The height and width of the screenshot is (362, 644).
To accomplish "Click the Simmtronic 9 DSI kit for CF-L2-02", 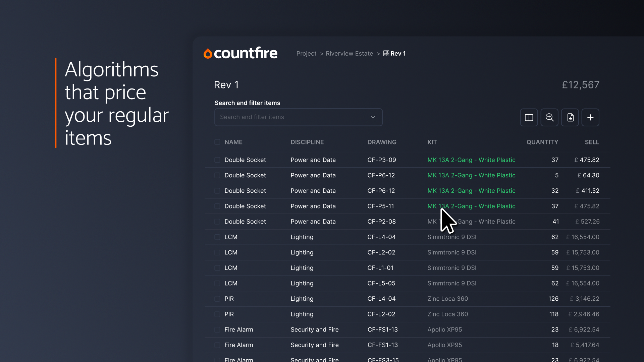I will pyautogui.click(x=451, y=252).
